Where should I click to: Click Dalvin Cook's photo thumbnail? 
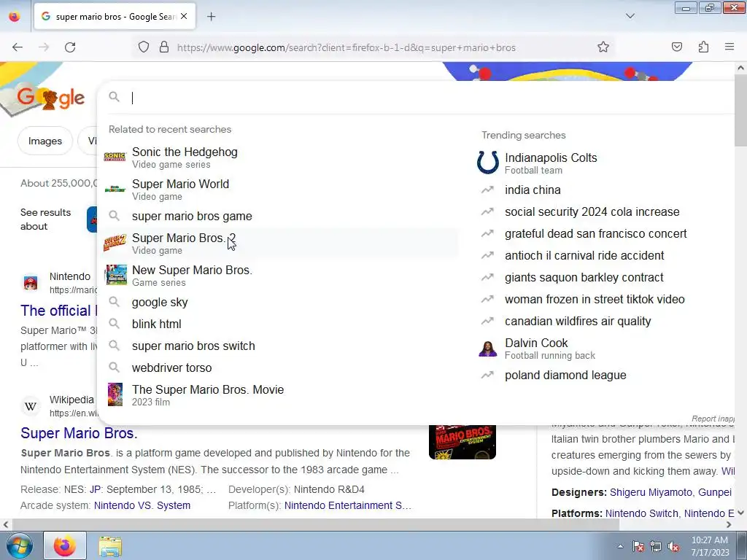pos(488,349)
